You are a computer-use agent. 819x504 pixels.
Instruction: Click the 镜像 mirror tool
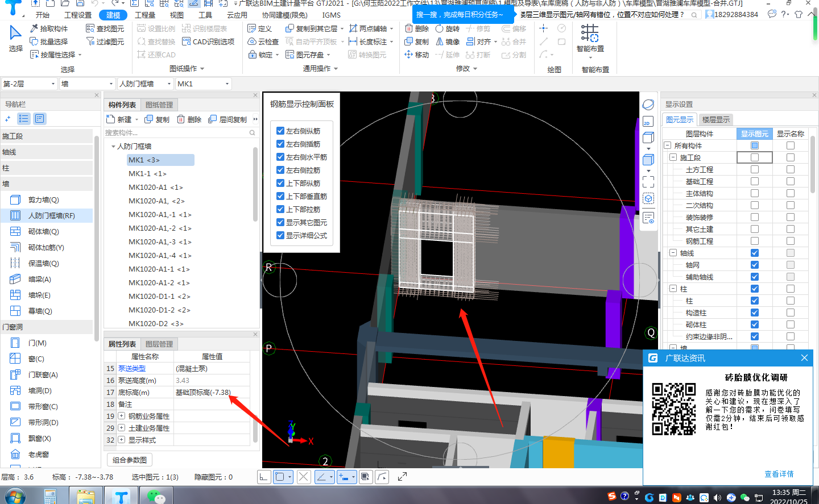pyautogui.click(x=448, y=41)
